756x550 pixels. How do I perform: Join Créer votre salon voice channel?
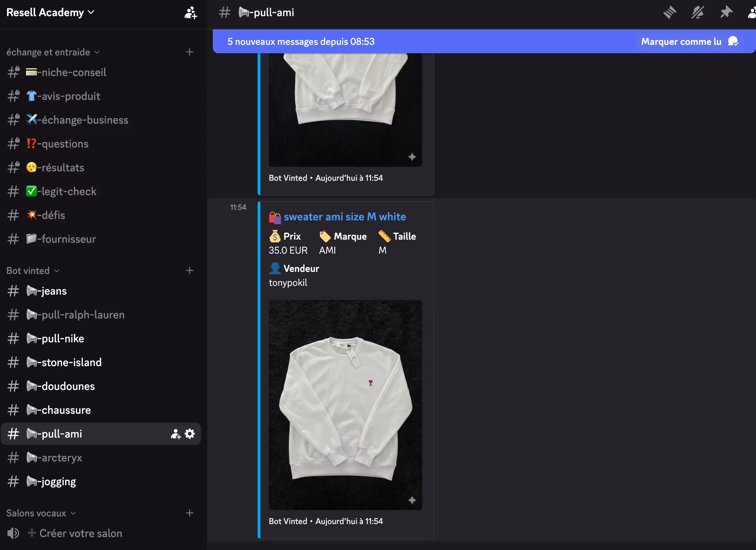coord(80,533)
